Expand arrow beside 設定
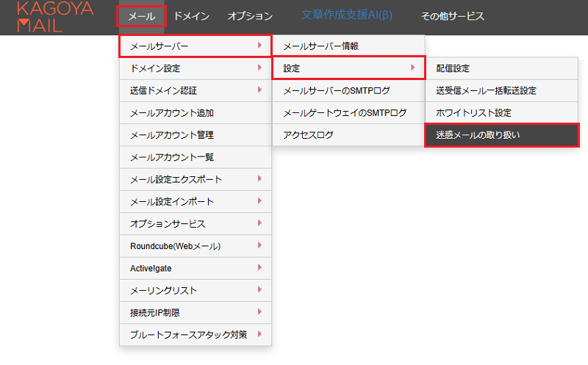Viewport: 588px width, 365px height. [x=412, y=68]
